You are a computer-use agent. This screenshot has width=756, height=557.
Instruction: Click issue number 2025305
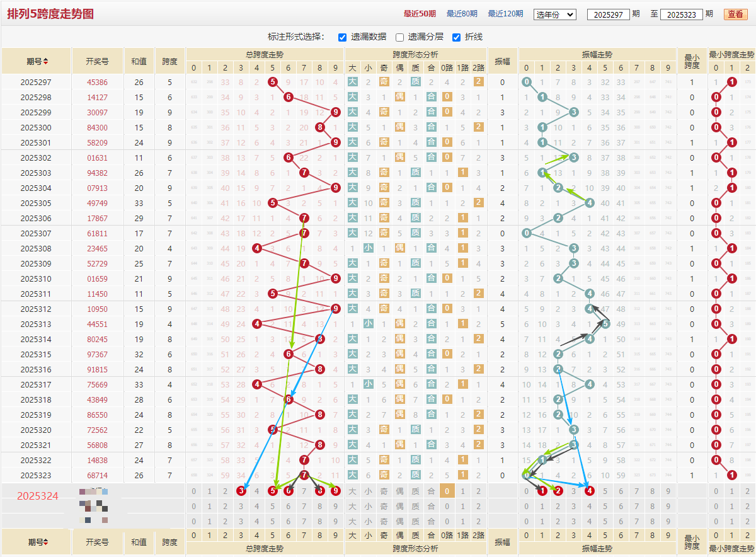coord(36,203)
